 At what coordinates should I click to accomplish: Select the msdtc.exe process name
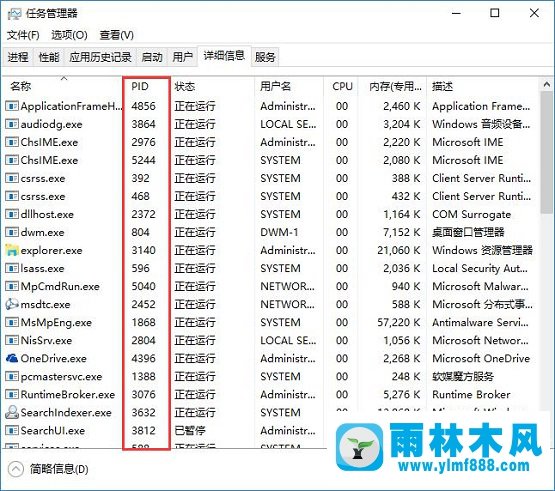point(45,304)
